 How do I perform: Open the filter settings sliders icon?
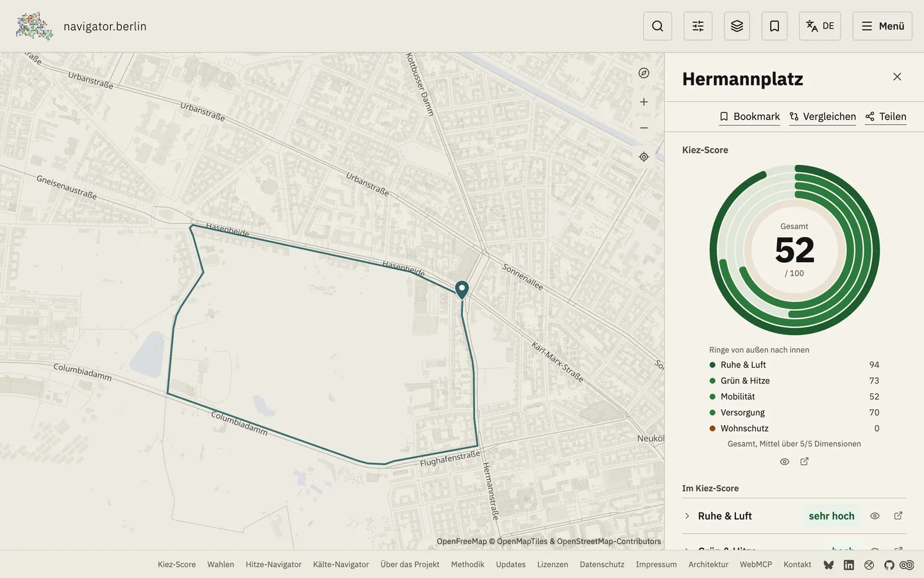click(698, 26)
